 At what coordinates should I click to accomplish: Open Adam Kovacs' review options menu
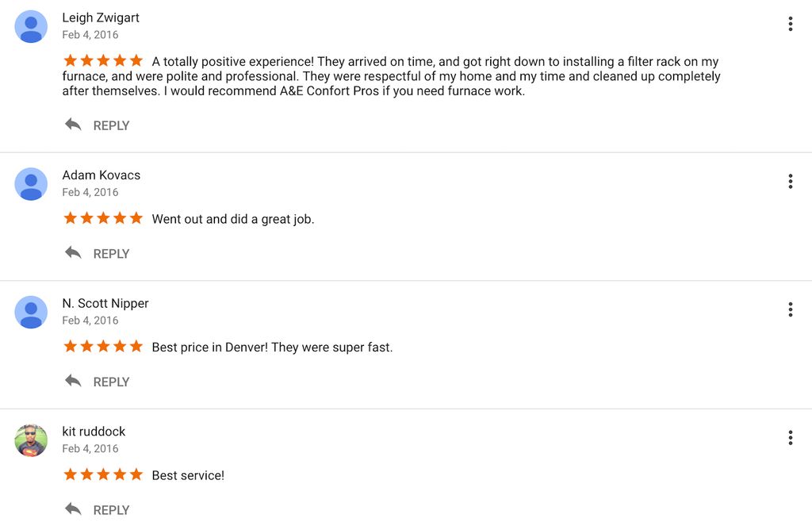click(x=790, y=181)
